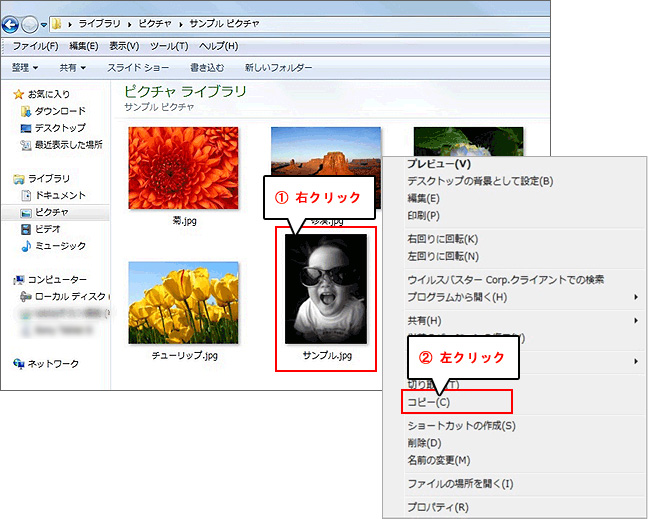Choose プロパティ(R) from the context menu
This screenshot has height=519, width=648.
tap(437, 507)
